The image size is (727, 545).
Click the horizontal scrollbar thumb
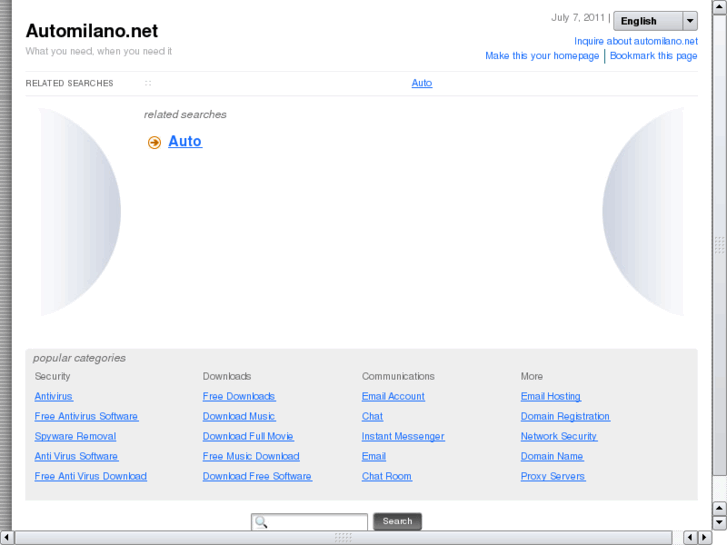pos(344,537)
